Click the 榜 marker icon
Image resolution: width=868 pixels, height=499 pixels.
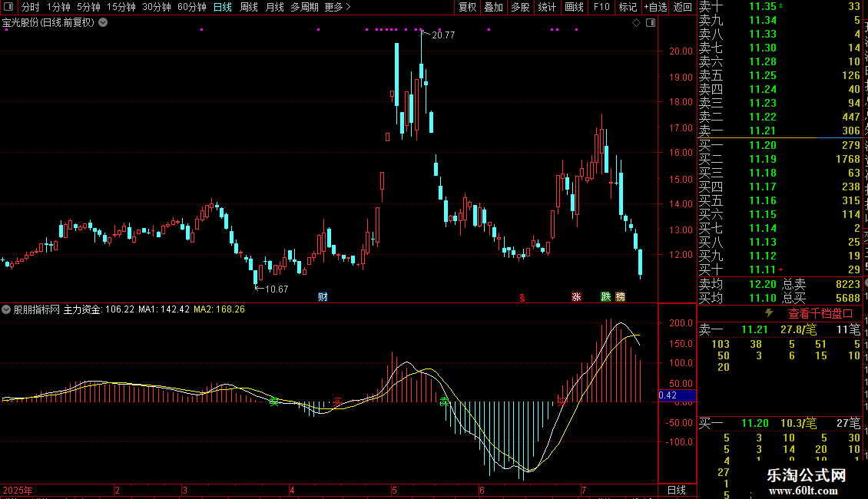tap(621, 297)
